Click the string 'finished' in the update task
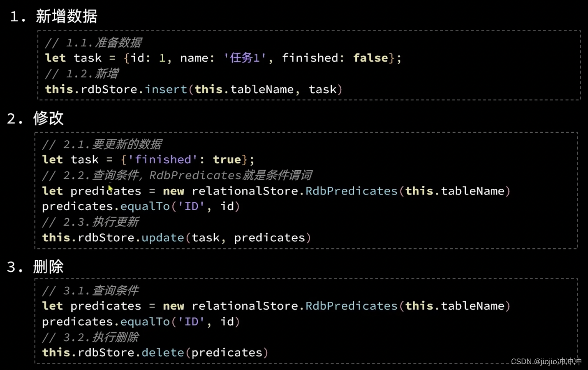The width and height of the screenshot is (588, 370). coord(163,160)
